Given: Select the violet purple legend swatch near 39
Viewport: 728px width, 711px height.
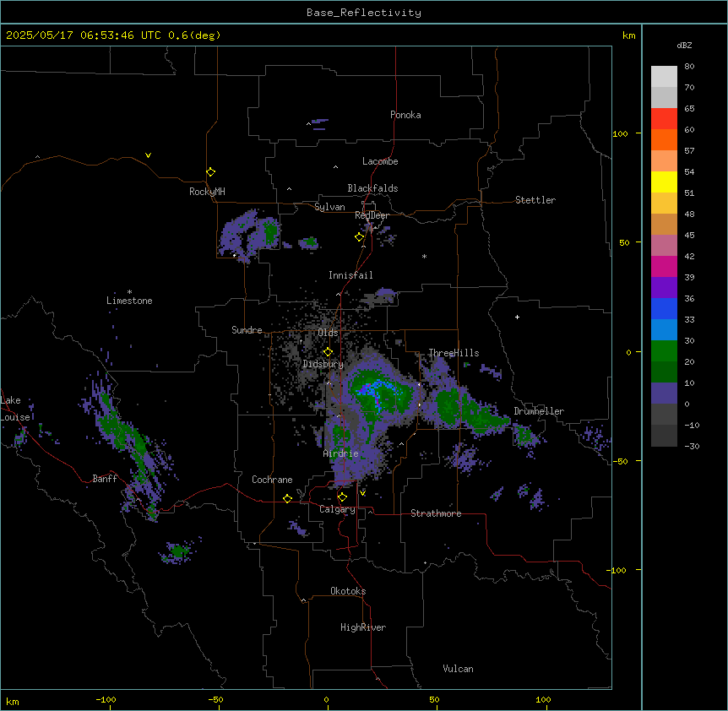Looking at the screenshot, I should [x=664, y=287].
